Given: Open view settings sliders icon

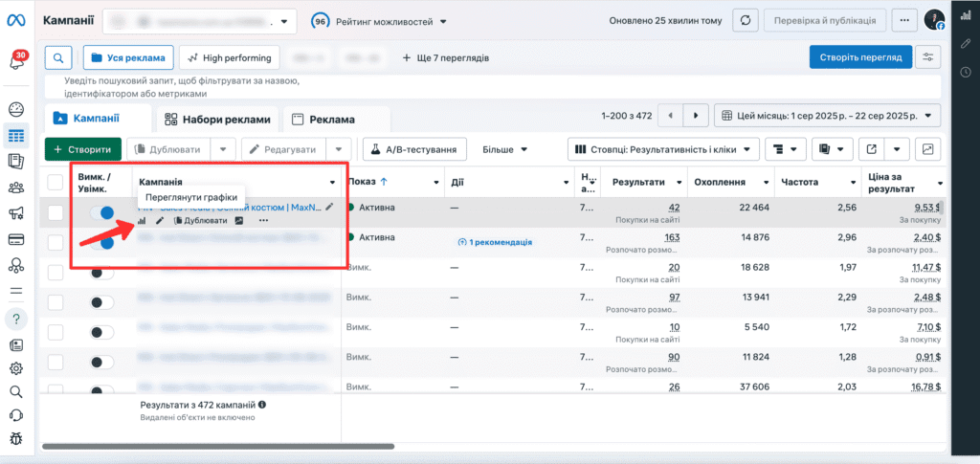Looking at the screenshot, I should coord(928,57).
